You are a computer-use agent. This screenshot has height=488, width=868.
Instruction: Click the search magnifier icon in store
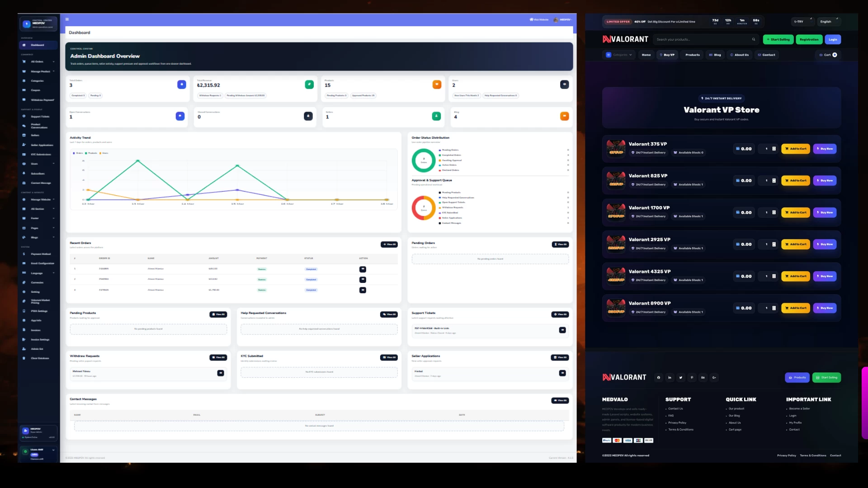point(754,39)
